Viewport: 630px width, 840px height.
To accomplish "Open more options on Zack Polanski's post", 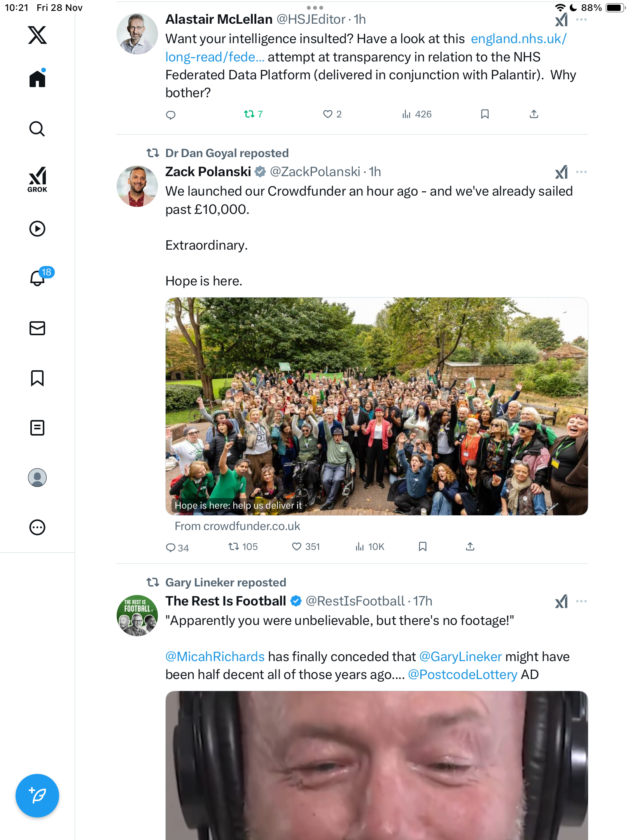I will (581, 172).
